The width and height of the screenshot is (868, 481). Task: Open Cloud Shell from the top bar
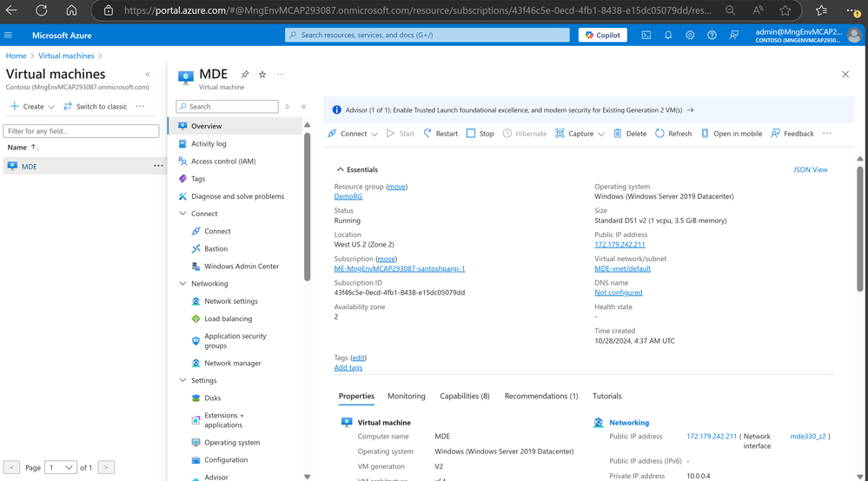[x=646, y=35]
